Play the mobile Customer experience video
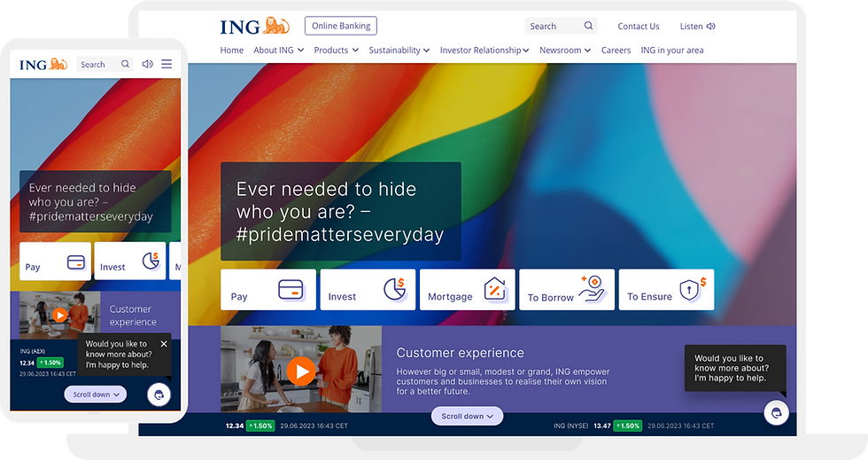Screen dimensions: 868x461 [60, 316]
